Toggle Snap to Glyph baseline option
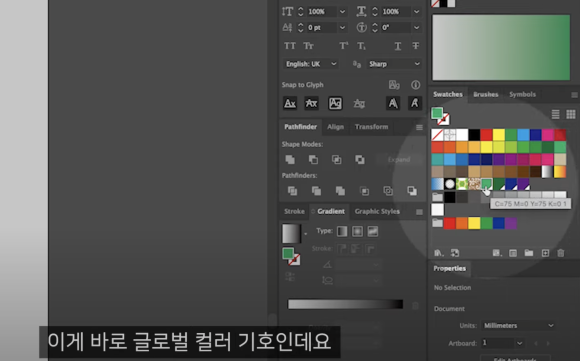580x361 pixels. [290, 103]
